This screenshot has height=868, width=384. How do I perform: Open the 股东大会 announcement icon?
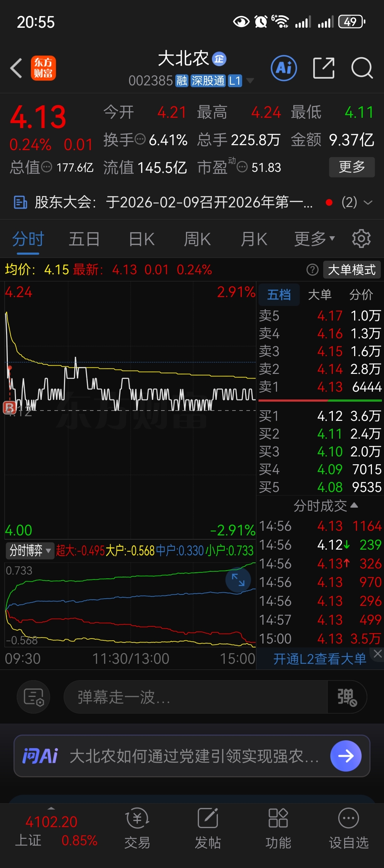[x=20, y=202]
